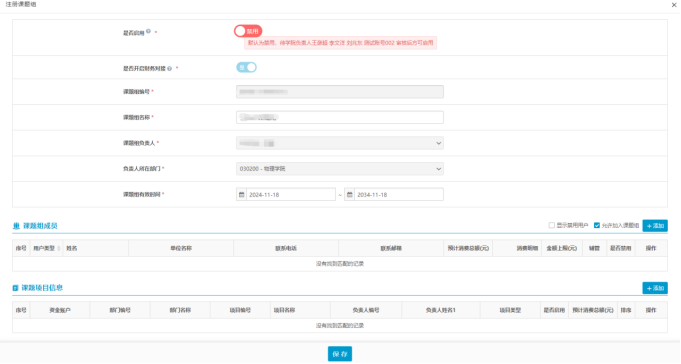
Task: Click 添加 button in 课题组成员 section
Action: 655,226
